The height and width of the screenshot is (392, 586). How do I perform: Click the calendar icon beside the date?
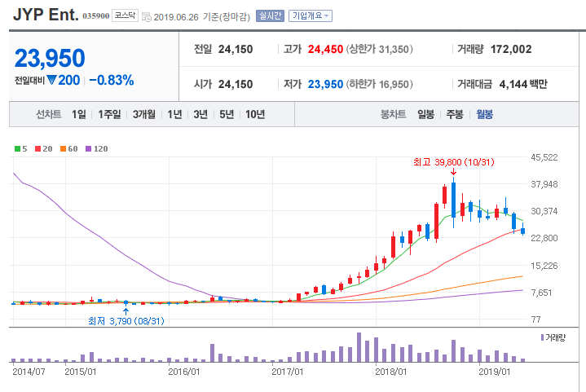click(147, 17)
